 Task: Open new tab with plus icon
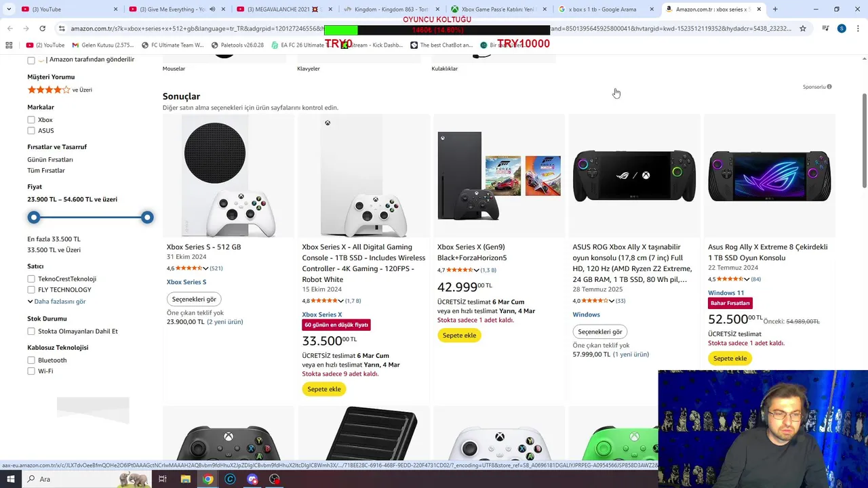(775, 9)
